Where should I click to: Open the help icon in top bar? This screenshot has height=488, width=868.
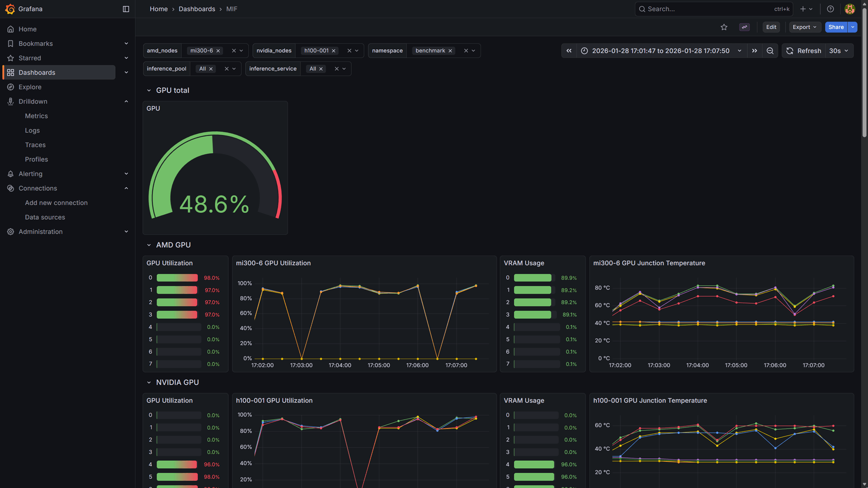[x=830, y=9]
